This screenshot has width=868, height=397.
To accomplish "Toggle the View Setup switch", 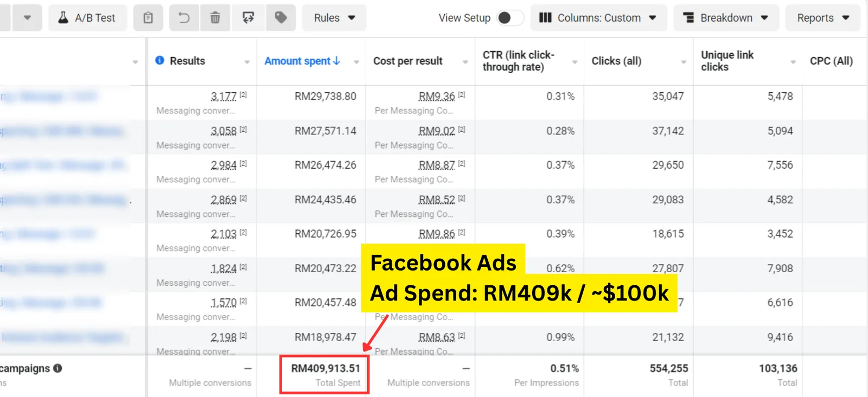I will (510, 18).
